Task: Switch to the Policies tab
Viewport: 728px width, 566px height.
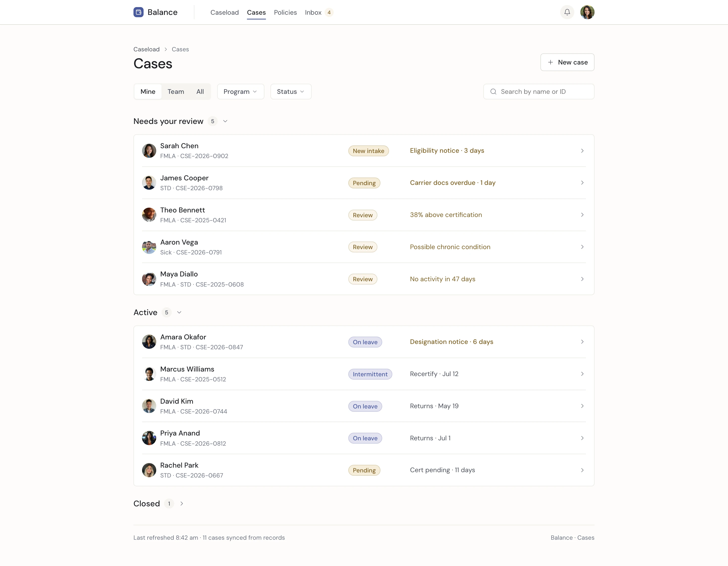Action: point(285,12)
